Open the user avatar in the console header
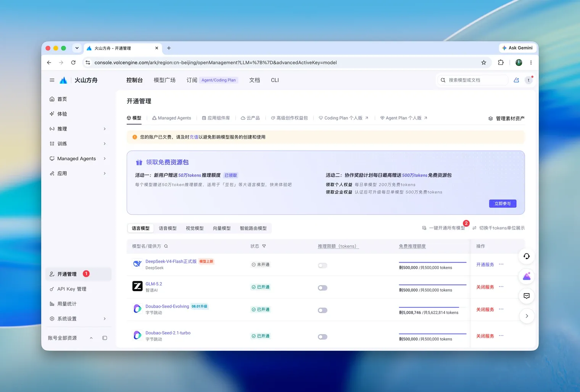This screenshot has width=580, height=392. 528,80
